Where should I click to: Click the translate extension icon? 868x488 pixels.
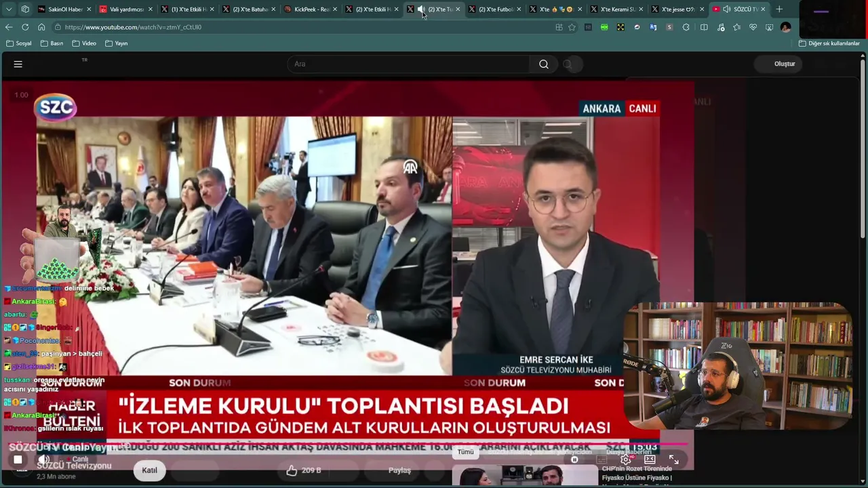click(x=653, y=27)
